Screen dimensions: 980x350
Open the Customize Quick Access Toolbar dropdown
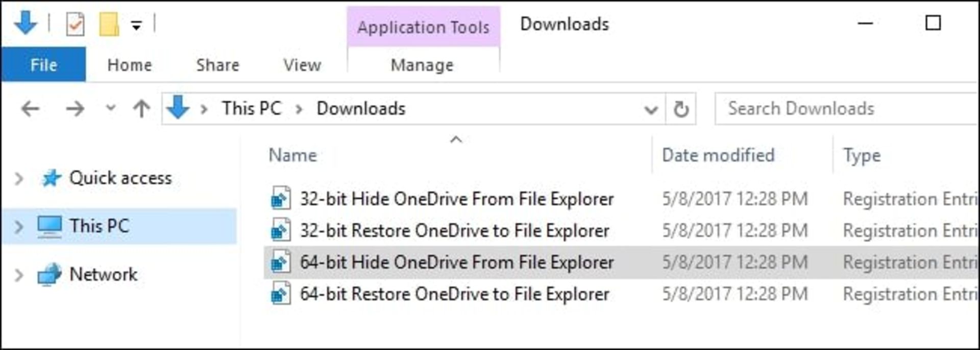click(136, 25)
